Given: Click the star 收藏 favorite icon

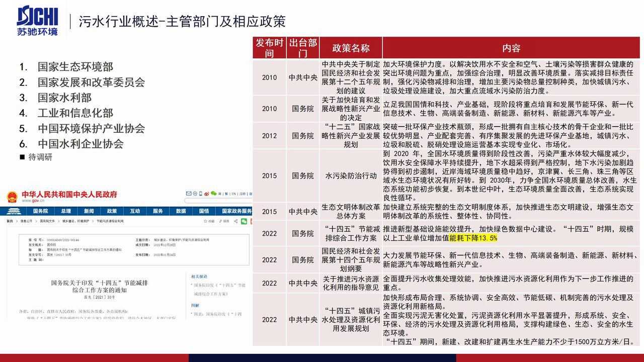Looking at the screenshot, I should (205, 221).
